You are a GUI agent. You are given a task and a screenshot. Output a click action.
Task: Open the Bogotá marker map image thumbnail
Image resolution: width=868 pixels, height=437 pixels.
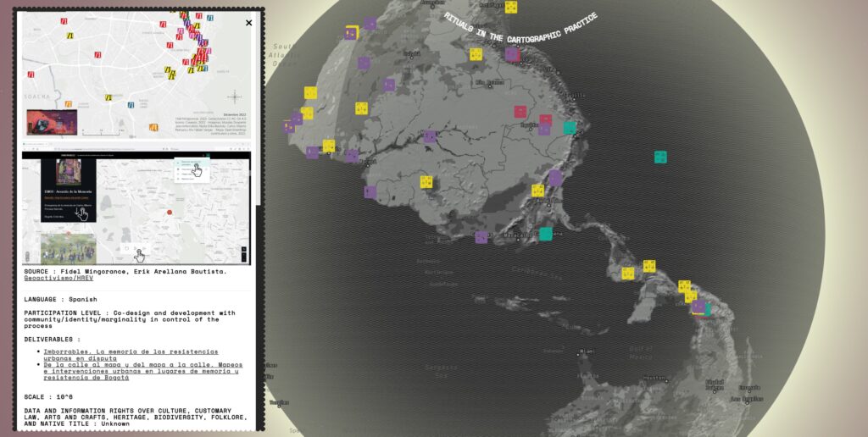point(136,75)
